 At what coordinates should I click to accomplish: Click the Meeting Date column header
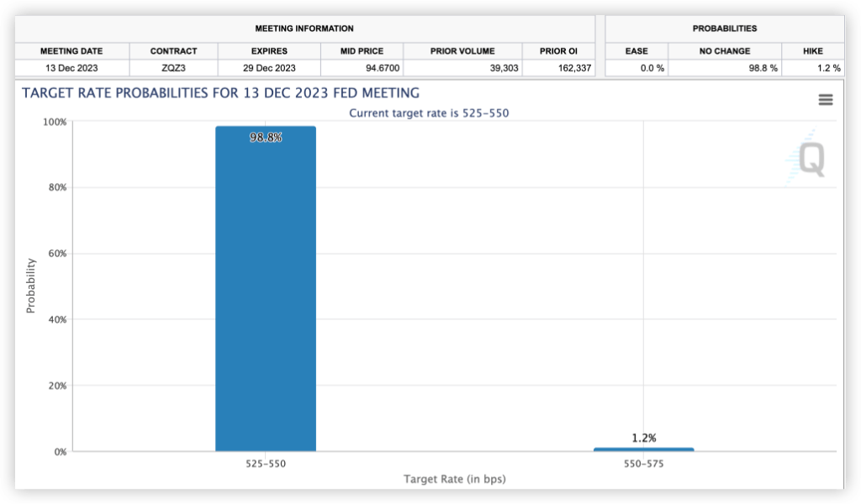pos(71,51)
